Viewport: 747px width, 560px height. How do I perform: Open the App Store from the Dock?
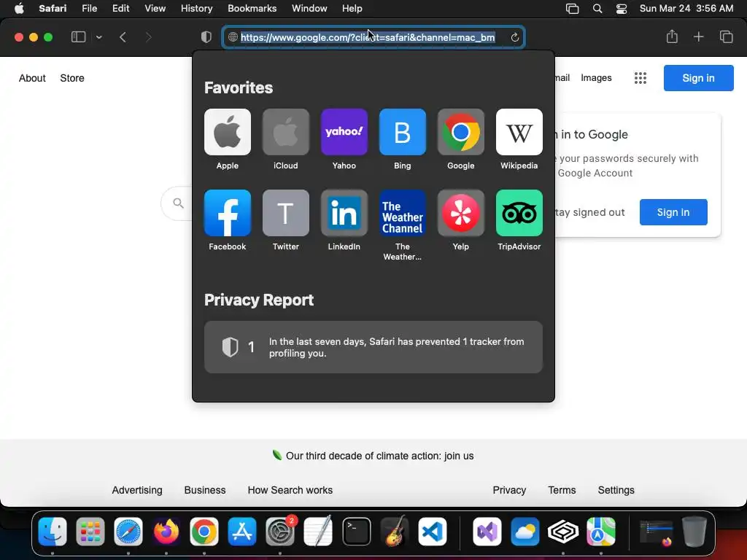[x=242, y=532]
